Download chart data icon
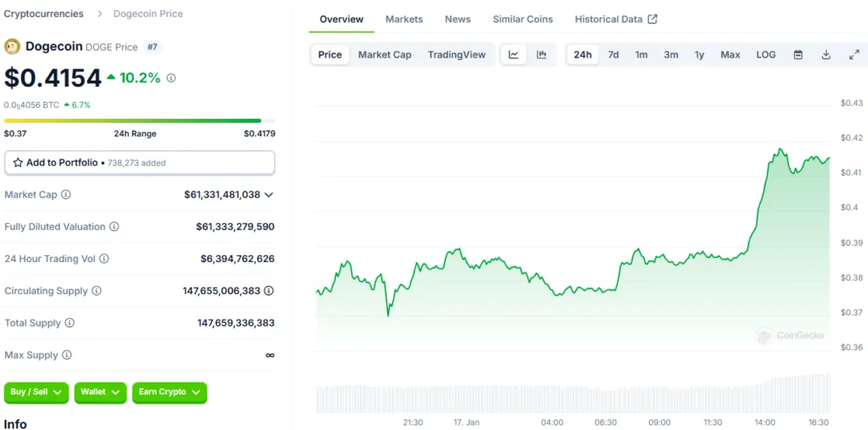The height and width of the screenshot is (430, 868). tap(826, 54)
